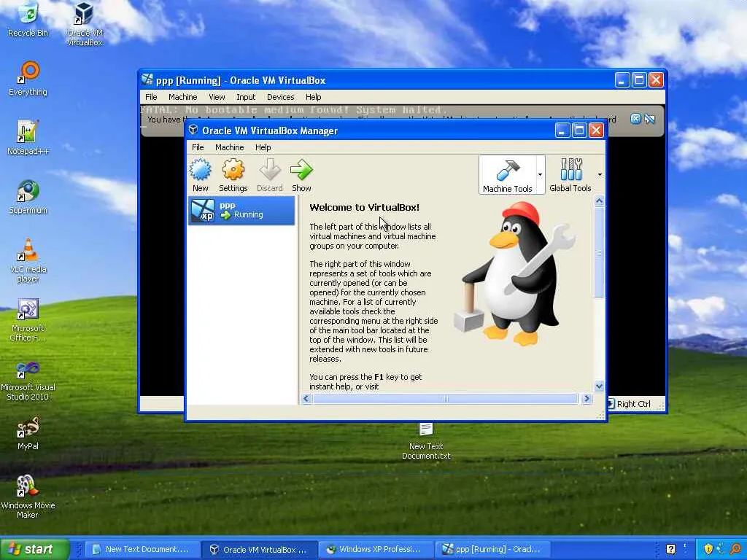Select New Text Document.txt on desktop
The width and height of the screenshot is (747, 560).
426,441
